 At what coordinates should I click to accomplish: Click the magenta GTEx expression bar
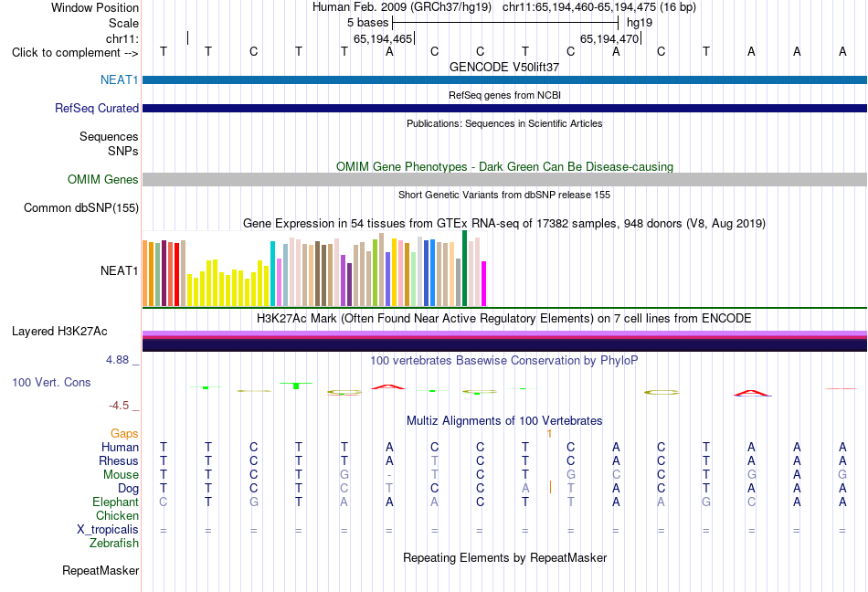(x=484, y=283)
